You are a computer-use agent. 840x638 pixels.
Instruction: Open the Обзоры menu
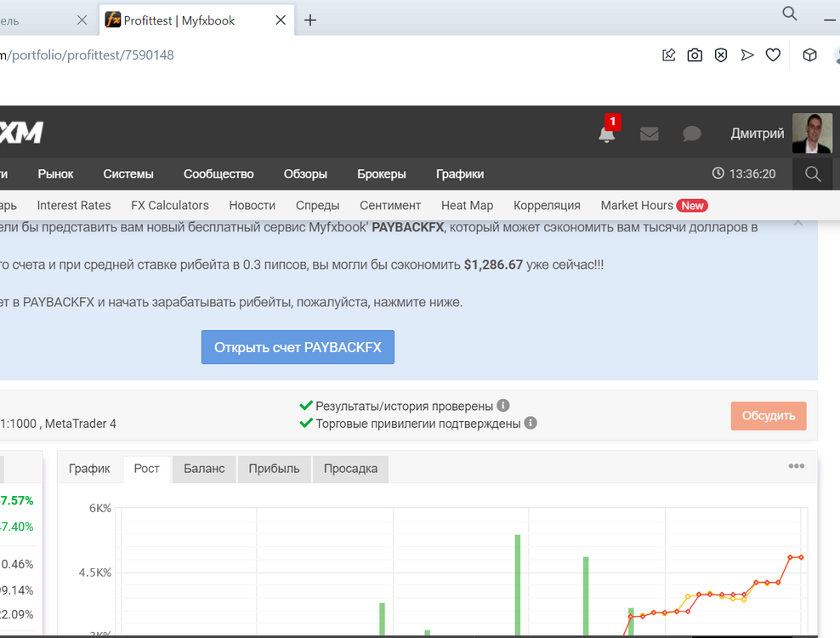coord(305,174)
